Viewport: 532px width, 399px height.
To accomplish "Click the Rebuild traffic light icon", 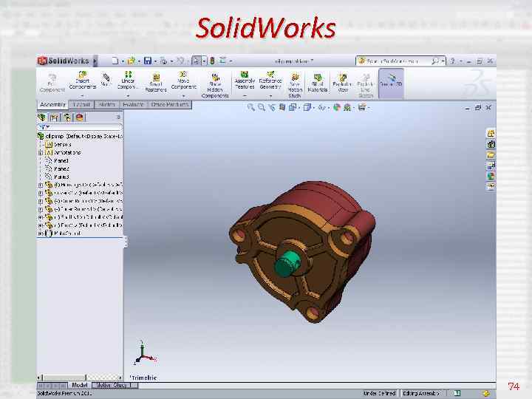I will [212, 61].
